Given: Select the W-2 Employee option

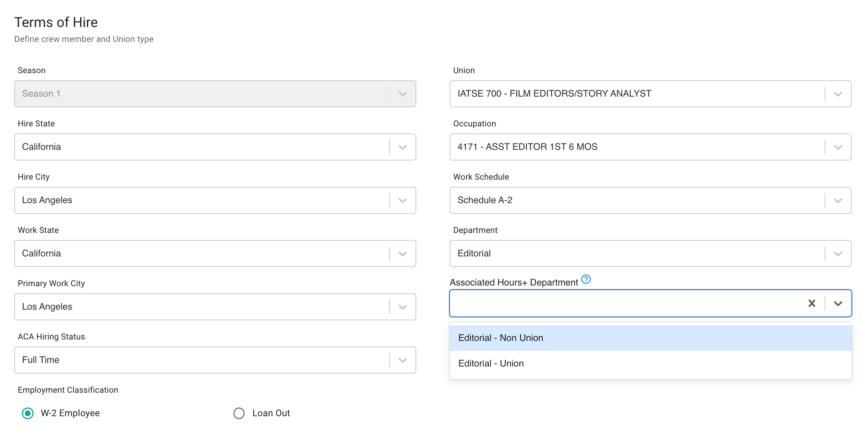Looking at the screenshot, I should coord(28,413).
